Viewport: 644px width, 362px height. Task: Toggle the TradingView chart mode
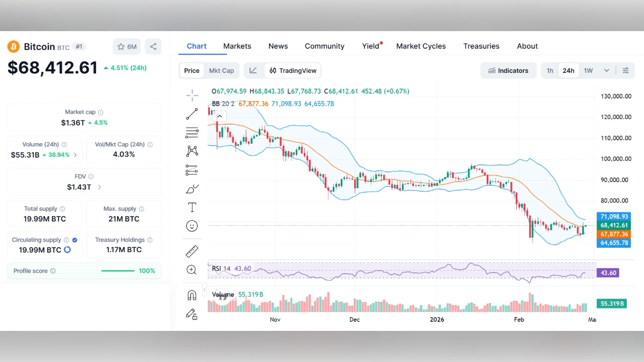[x=292, y=70]
